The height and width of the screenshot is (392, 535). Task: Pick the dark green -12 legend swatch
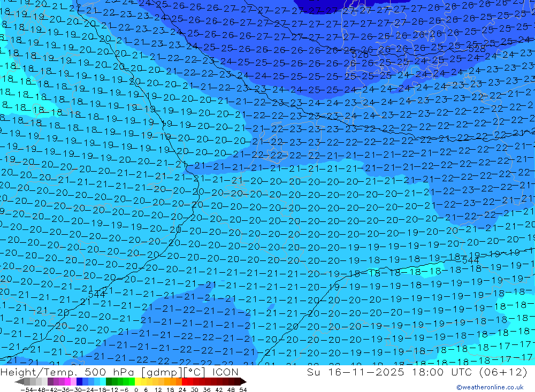[109, 381]
